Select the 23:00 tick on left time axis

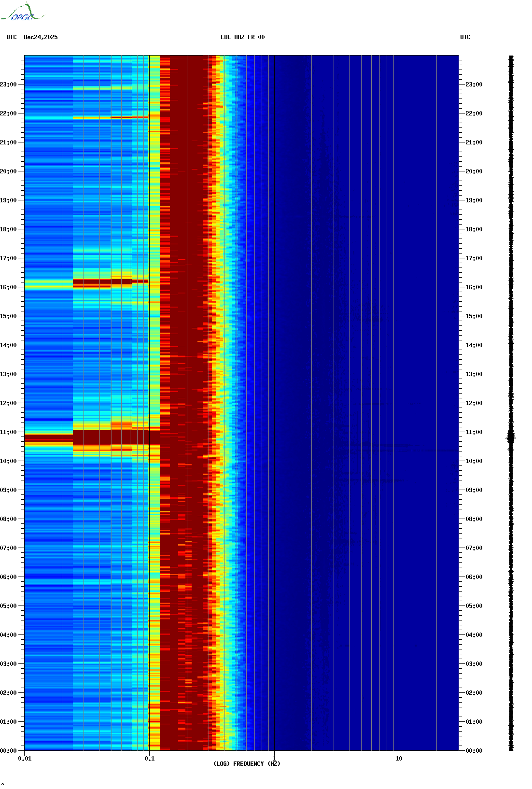(9, 85)
